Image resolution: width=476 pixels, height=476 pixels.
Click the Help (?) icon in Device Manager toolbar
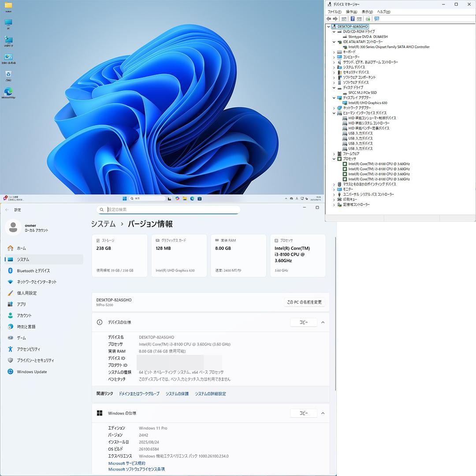tap(352, 19)
